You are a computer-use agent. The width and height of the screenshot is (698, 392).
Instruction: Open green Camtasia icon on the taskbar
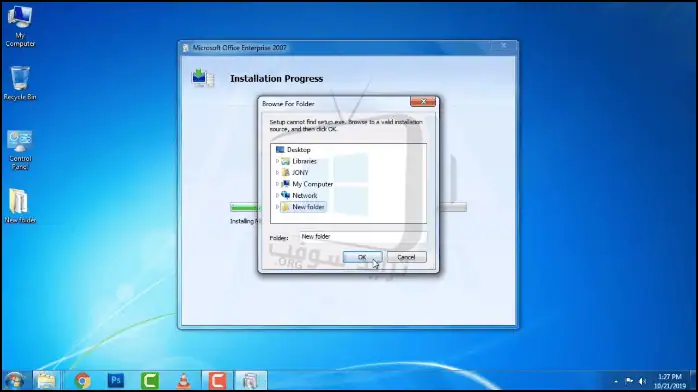[x=150, y=381]
